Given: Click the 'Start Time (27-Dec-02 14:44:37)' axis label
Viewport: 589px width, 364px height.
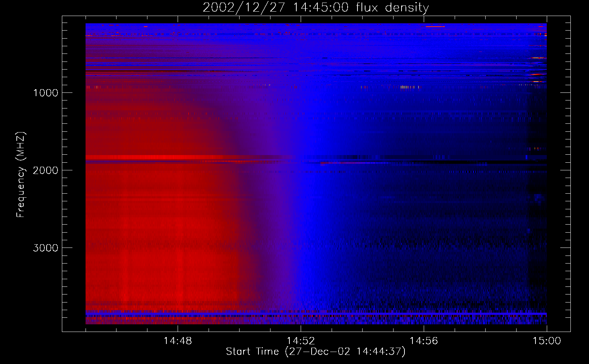Looking at the screenshot, I should point(316,352).
